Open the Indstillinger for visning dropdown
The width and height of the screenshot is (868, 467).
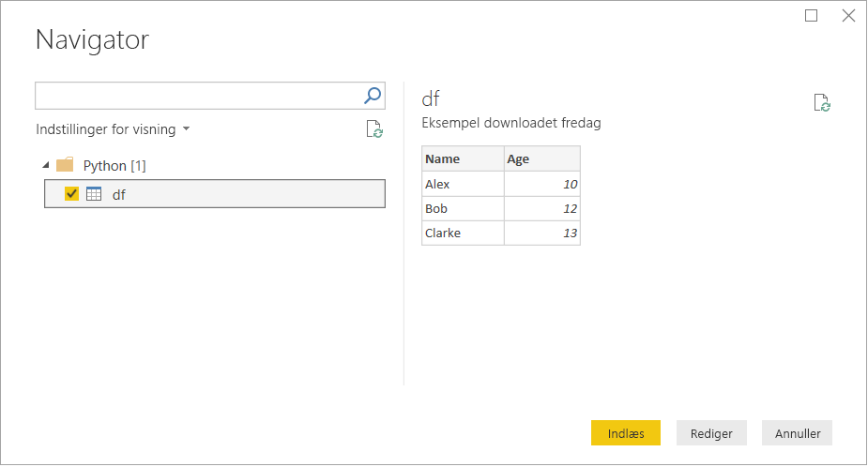113,129
